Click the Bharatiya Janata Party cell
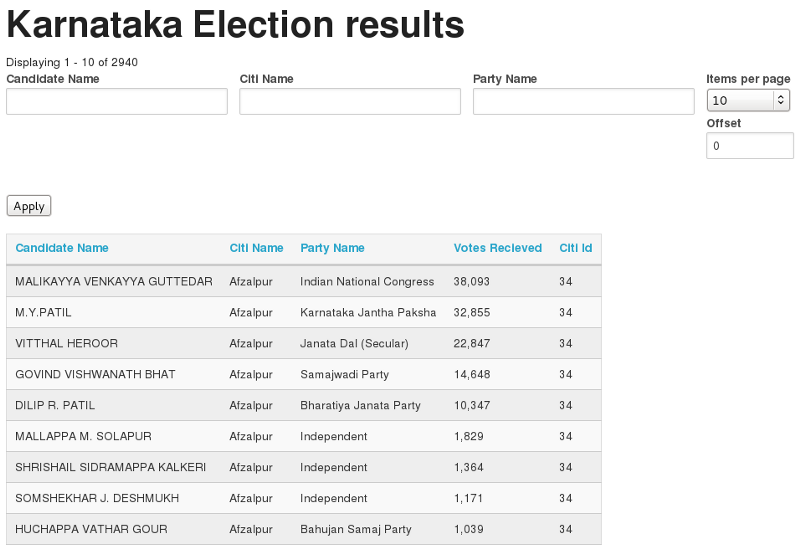This screenshot has height=545, width=800. tap(360, 406)
